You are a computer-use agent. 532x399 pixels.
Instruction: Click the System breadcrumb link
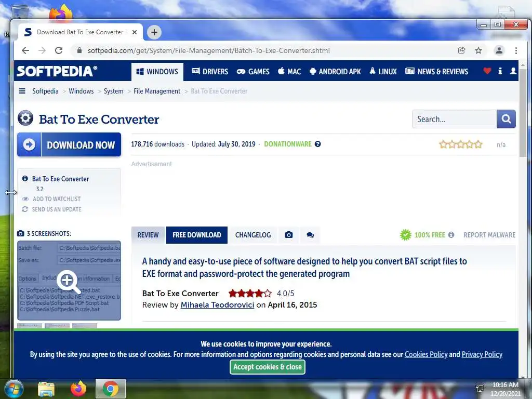(113, 91)
